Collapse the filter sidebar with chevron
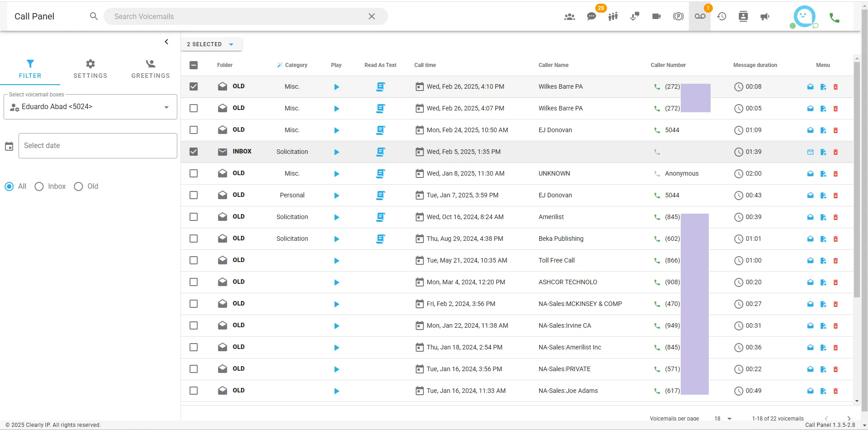 [x=166, y=42]
